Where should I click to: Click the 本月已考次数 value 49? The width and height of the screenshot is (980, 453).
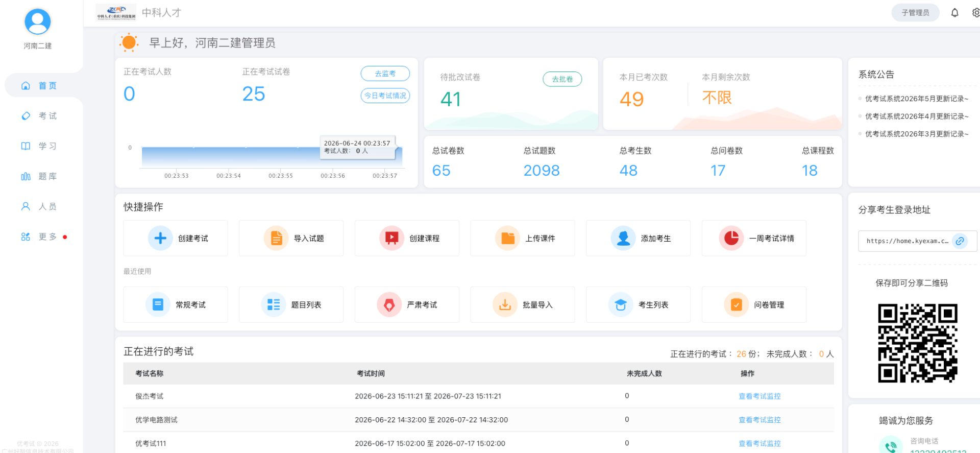[x=631, y=99]
